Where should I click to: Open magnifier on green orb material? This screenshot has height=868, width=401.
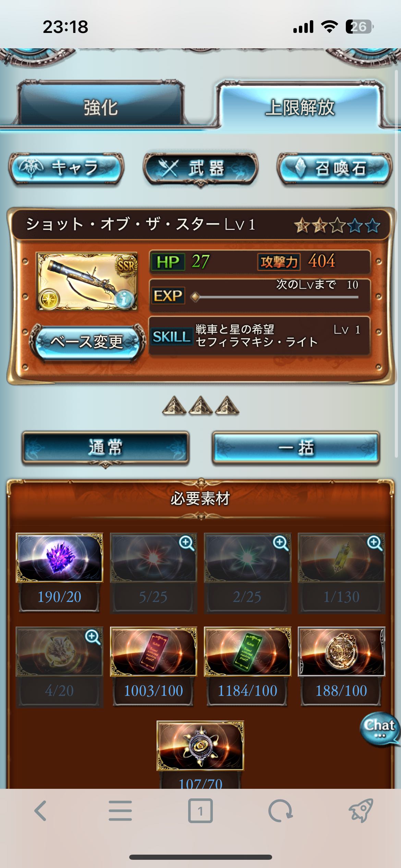tap(280, 543)
